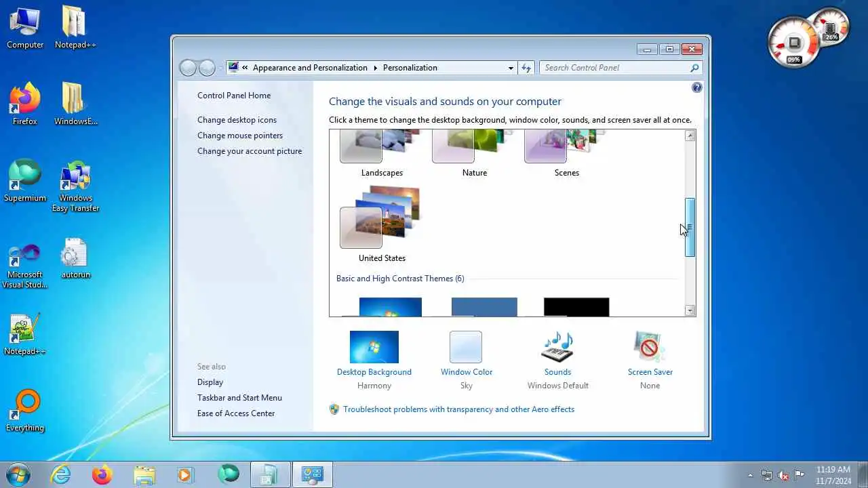Click the theme list scrollbar thumb
This screenshot has height=488, width=868.
pyautogui.click(x=690, y=228)
